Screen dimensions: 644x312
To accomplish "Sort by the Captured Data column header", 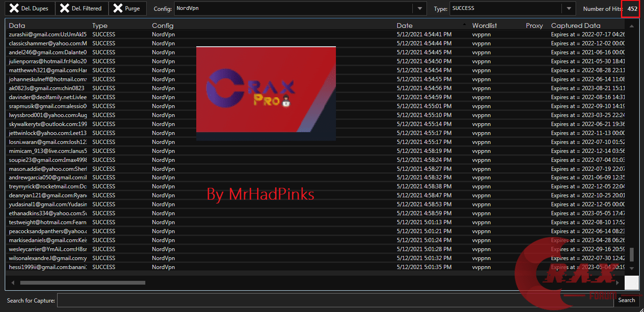I will (x=576, y=25).
